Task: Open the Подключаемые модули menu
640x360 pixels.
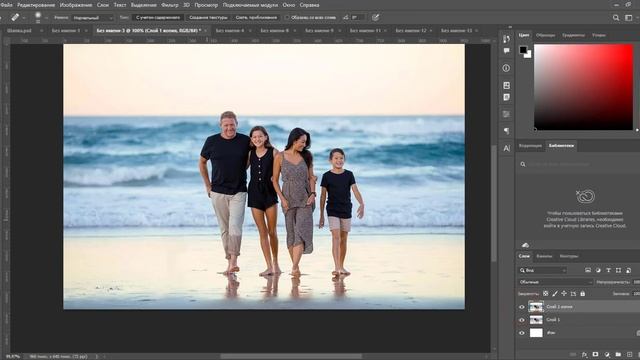Action: pyautogui.click(x=250, y=5)
